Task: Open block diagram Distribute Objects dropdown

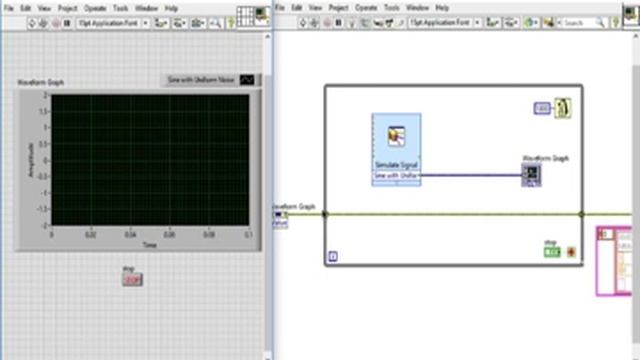Action: (511, 23)
